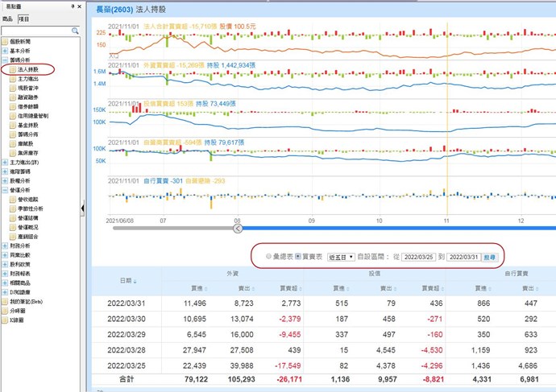Expand the 財務分析 tree node

tap(5, 246)
